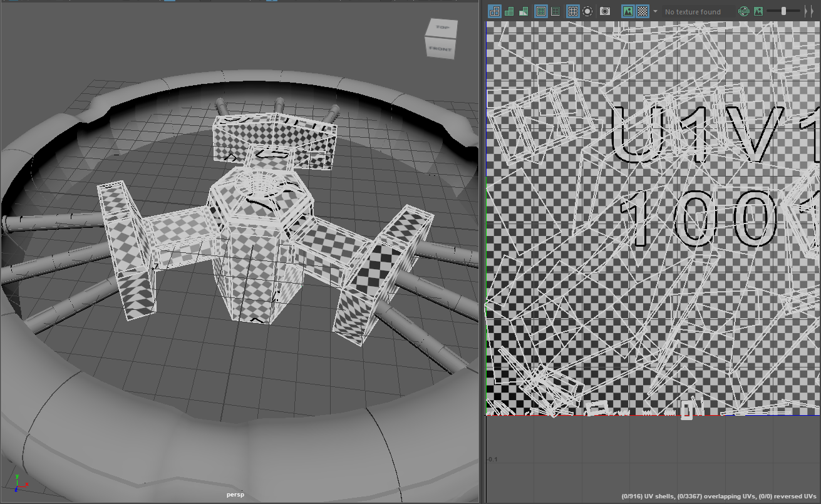
Task: Click the FRONT face of view cube
Action: pyautogui.click(x=440, y=49)
